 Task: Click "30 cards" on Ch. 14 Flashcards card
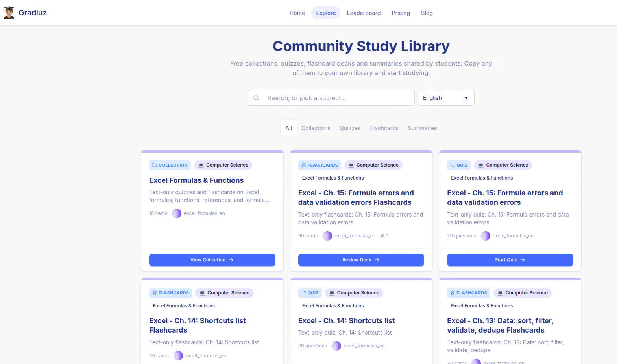(159, 356)
